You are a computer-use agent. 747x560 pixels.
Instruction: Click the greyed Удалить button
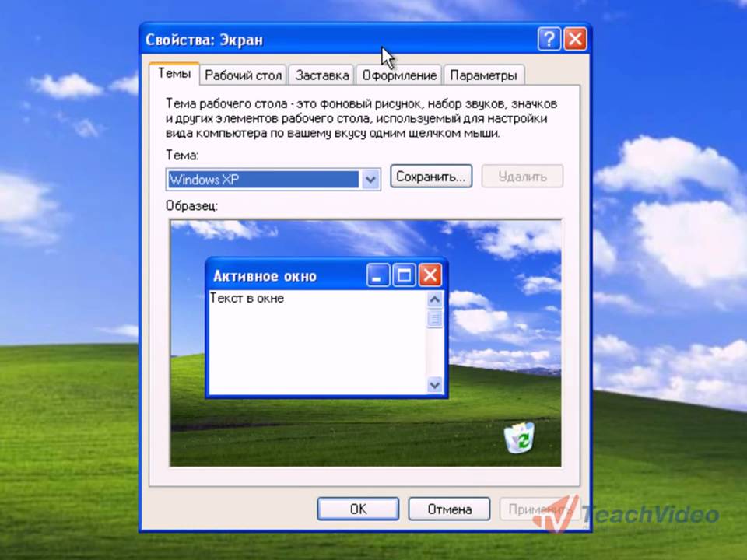[x=523, y=177]
